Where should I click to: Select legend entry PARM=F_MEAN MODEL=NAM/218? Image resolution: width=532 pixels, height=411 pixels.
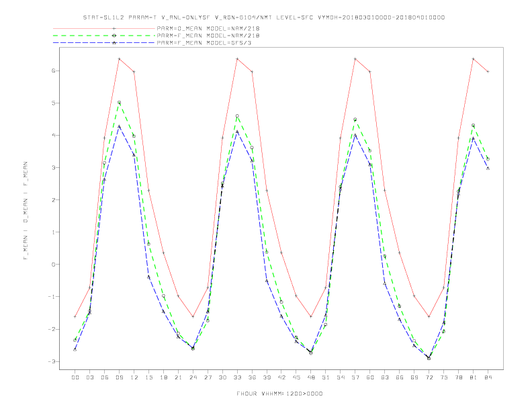[x=208, y=36]
